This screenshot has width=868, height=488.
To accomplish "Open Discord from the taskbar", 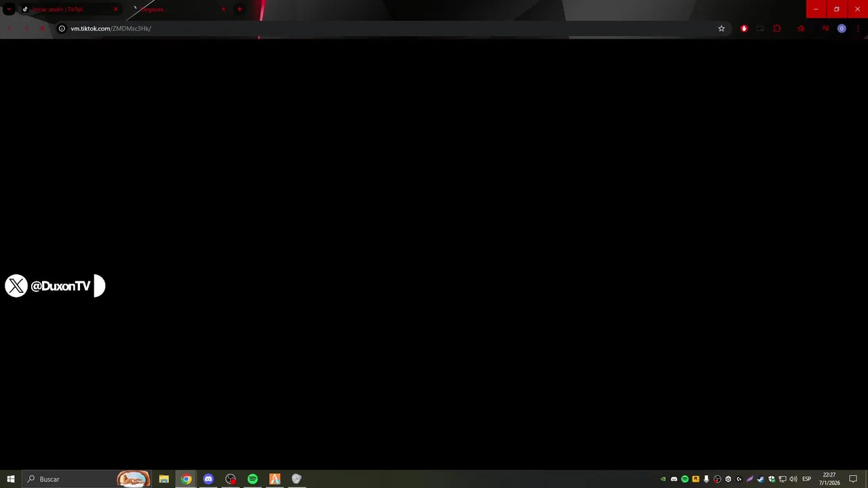I will 208,479.
